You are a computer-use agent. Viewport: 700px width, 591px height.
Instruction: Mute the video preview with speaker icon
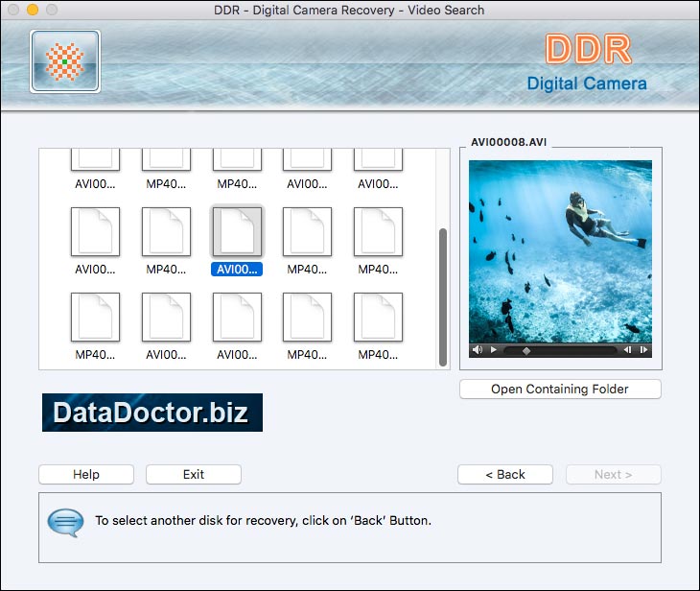coord(477,351)
